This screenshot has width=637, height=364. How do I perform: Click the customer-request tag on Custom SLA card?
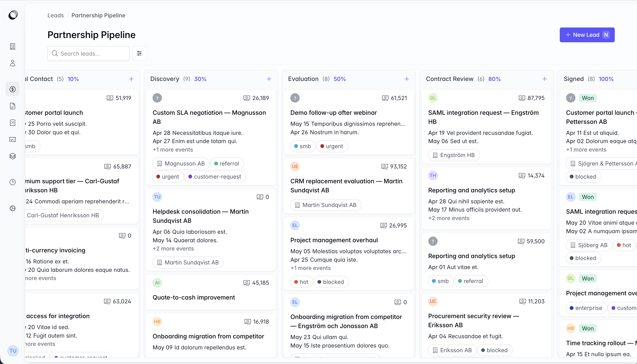(215, 177)
